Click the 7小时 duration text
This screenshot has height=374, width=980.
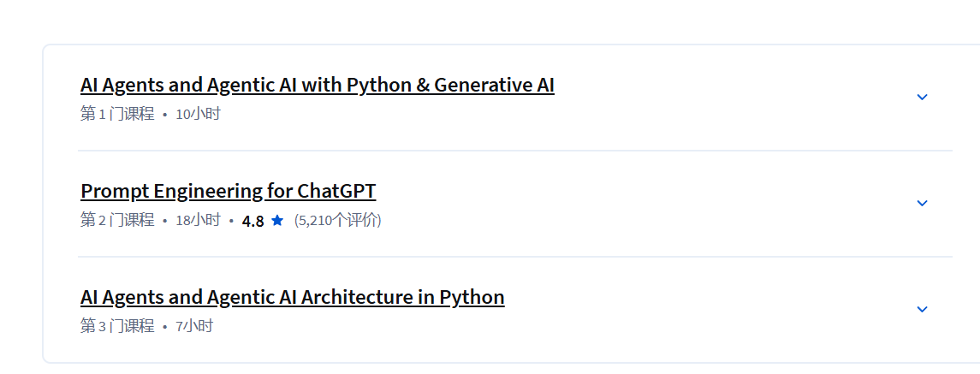[194, 326]
